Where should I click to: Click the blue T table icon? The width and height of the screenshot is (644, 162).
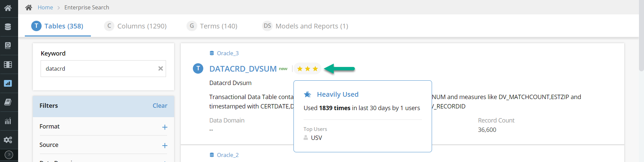[198, 69]
